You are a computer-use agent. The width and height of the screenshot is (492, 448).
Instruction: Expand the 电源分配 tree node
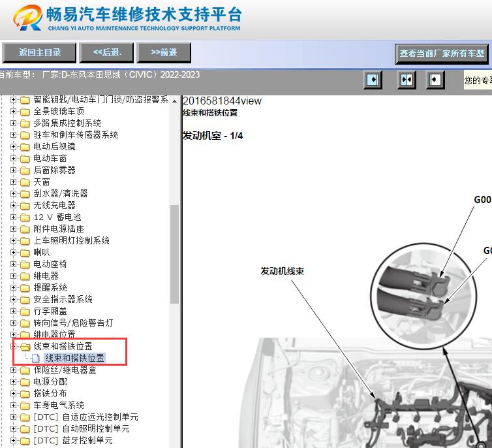tap(13, 382)
